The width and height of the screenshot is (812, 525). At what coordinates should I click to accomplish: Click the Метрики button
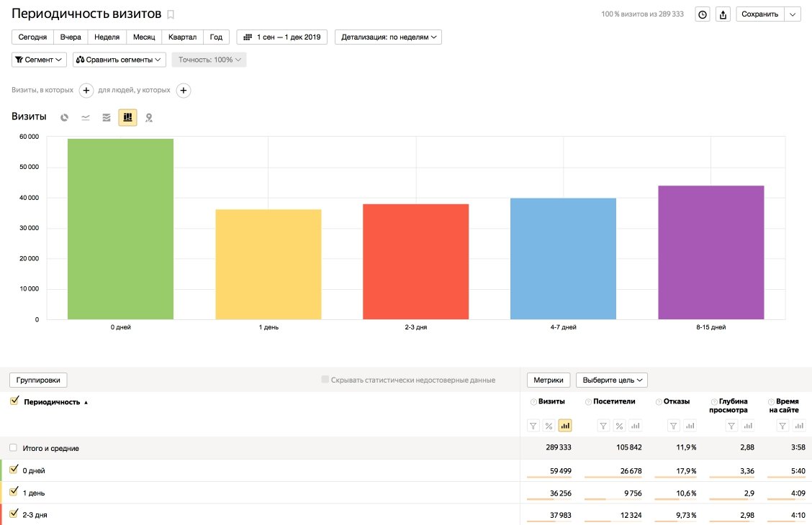coord(549,380)
